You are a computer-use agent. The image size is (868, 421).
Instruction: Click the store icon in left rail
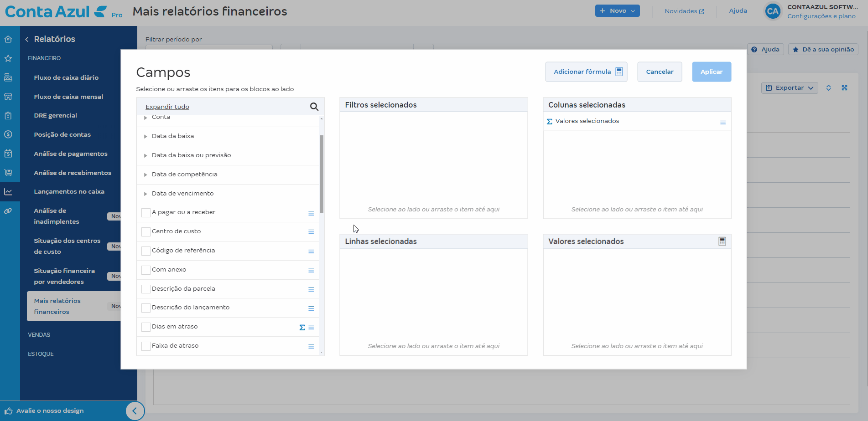tap(8, 97)
